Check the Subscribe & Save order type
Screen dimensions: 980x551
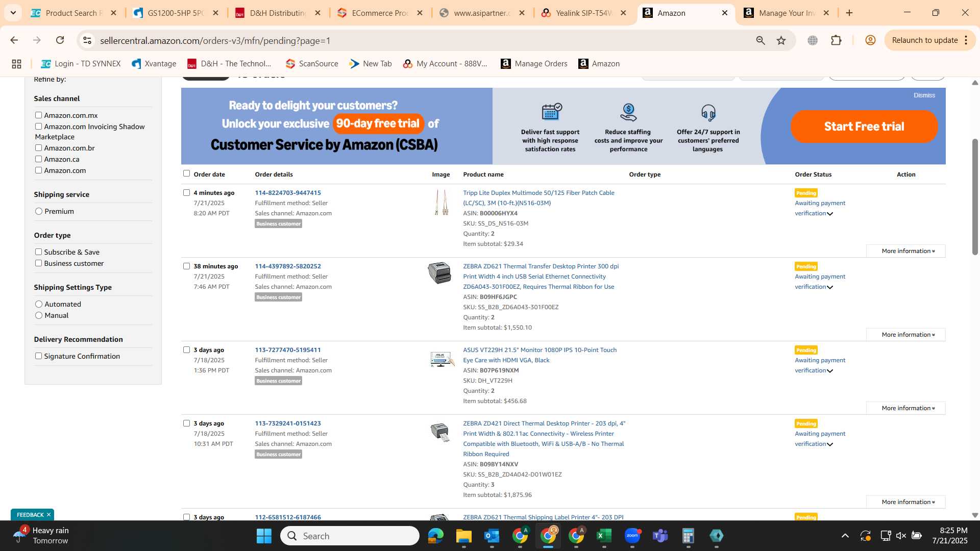pyautogui.click(x=38, y=252)
